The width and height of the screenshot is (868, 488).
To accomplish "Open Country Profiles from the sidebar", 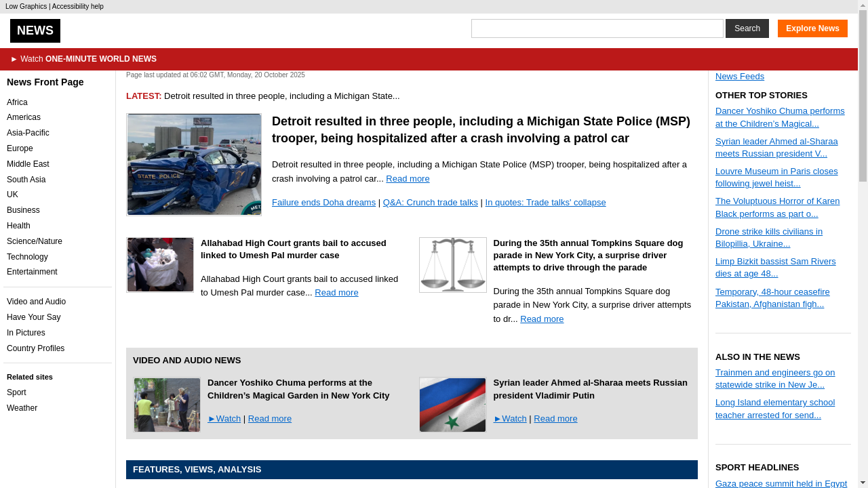I will (35, 348).
